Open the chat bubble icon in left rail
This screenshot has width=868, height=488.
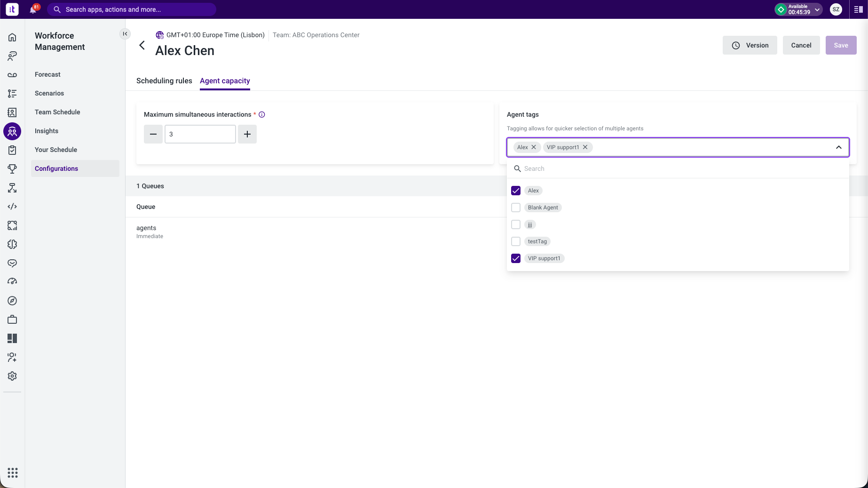coord(12,263)
